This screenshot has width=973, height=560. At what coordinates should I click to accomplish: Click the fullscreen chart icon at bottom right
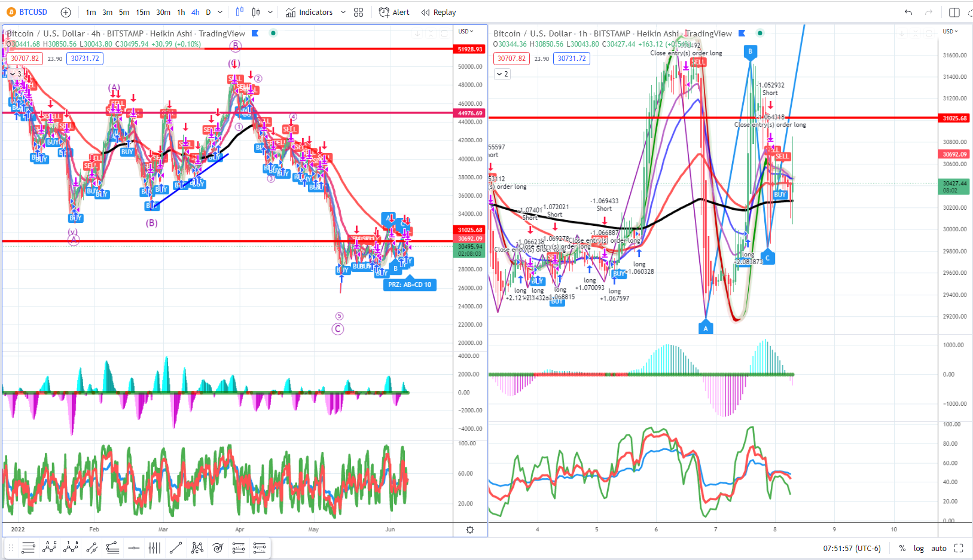tap(959, 548)
